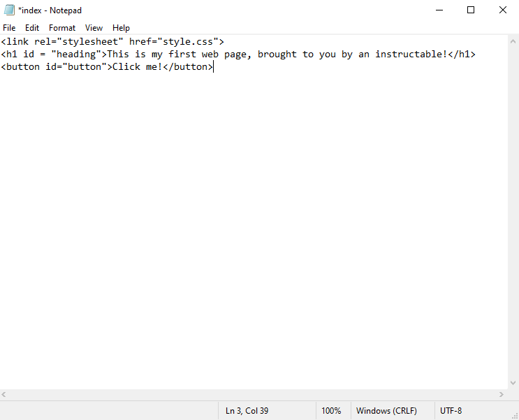Click the Windows (CRLF) line ending indicator
The width and height of the screenshot is (519, 420).
pos(386,411)
